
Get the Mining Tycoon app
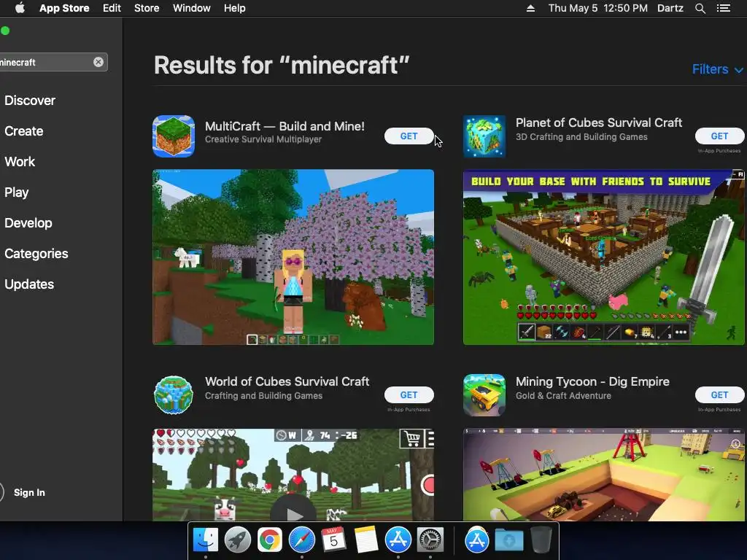click(x=719, y=394)
